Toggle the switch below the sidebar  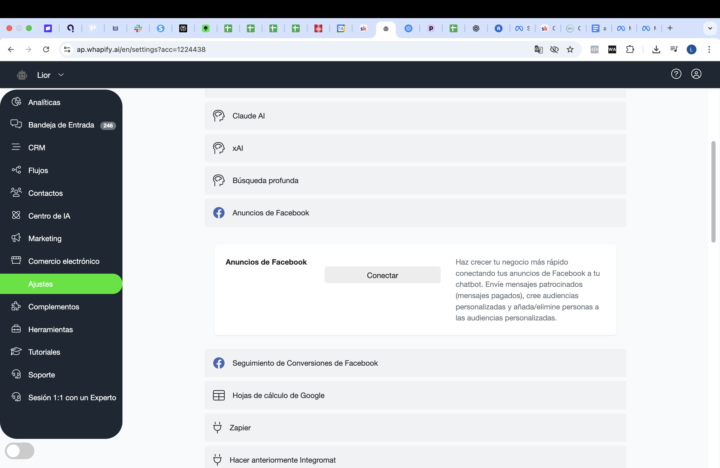(x=20, y=451)
